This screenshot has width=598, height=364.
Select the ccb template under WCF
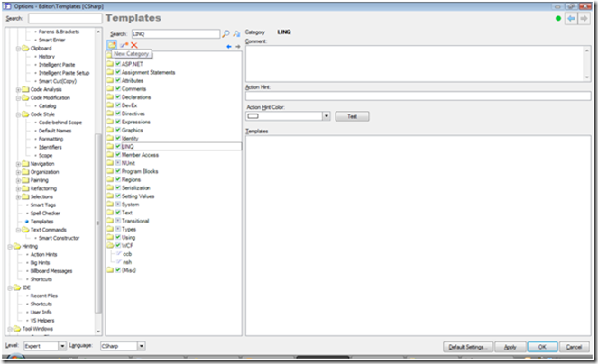(127, 253)
